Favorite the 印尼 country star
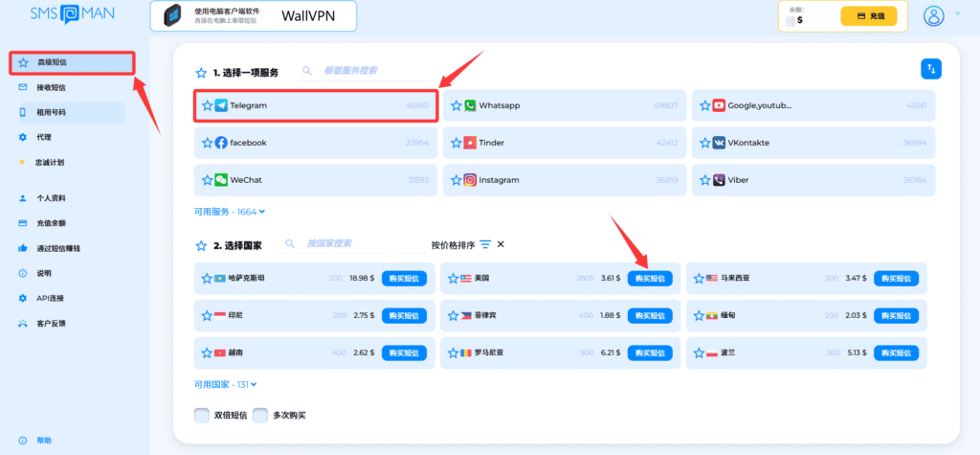The width and height of the screenshot is (980, 455). pyautogui.click(x=207, y=316)
